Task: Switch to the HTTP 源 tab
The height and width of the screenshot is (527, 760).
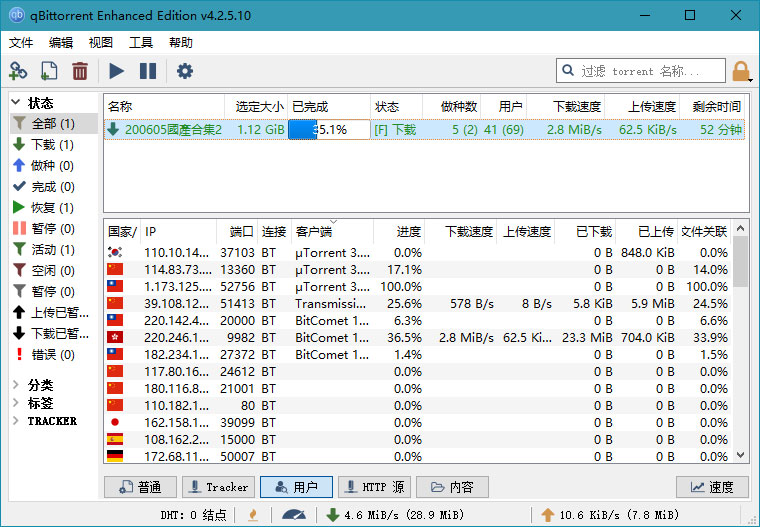Action: tap(375, 487)
